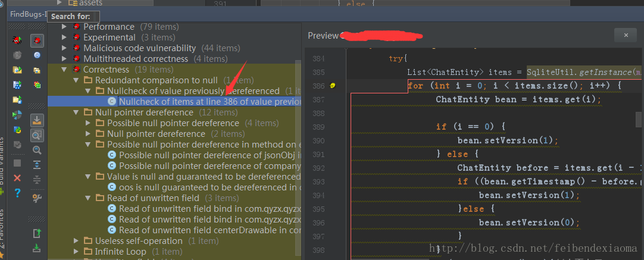The height and width of the screenshot is (260, 644).
Task: Toggle group by class
Action: tap(37, 55)
